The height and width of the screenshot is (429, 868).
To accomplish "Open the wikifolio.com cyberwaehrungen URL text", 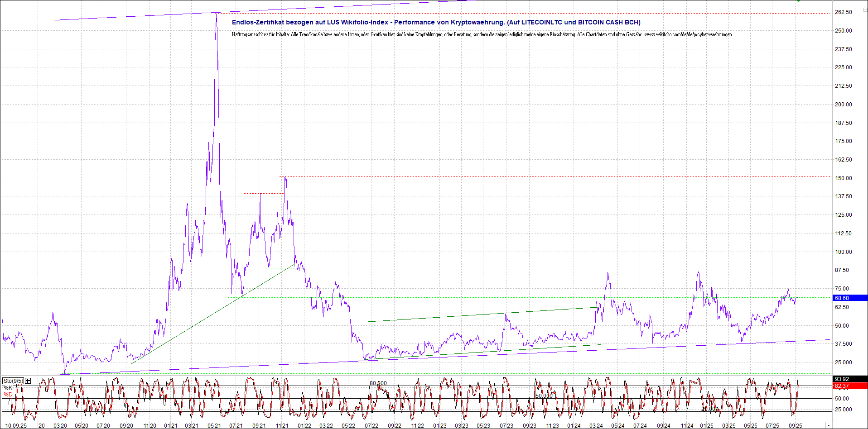I will 688,34.
